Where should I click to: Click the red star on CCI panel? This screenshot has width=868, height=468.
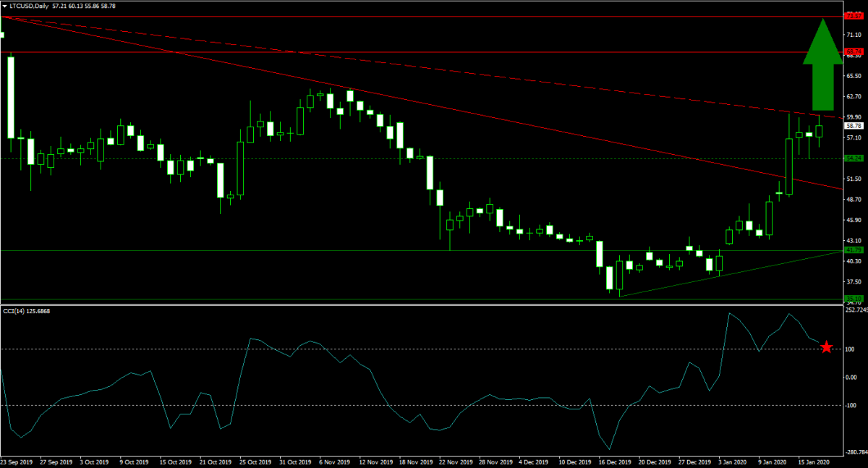(x=827, y=348)
